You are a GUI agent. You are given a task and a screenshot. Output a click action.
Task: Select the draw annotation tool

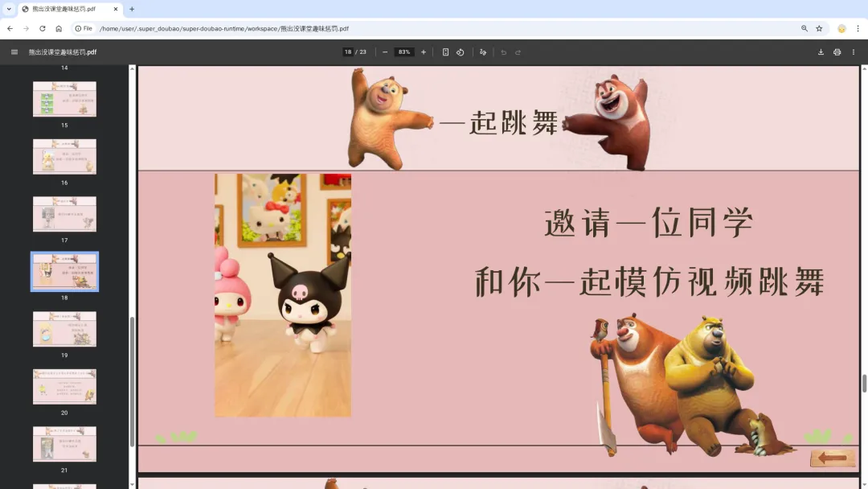point(483,52)
